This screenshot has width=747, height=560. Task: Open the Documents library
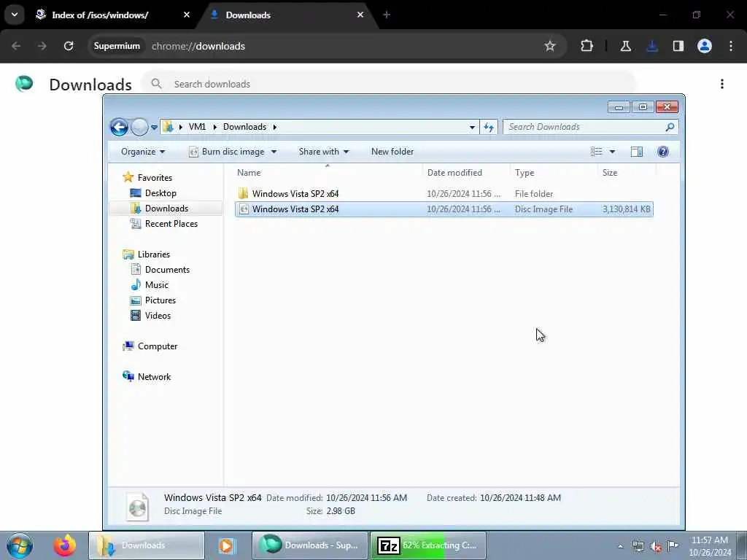[167, 270]
